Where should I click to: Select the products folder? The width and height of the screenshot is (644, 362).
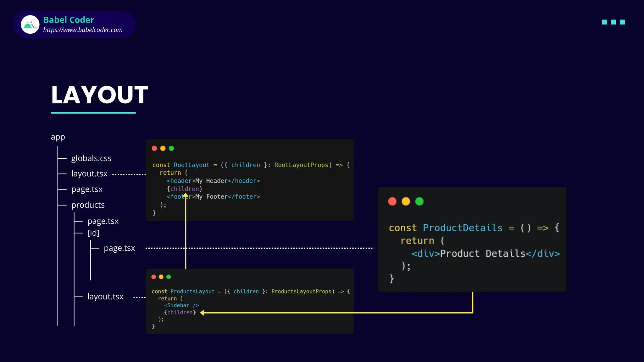(x=88, y=205)
